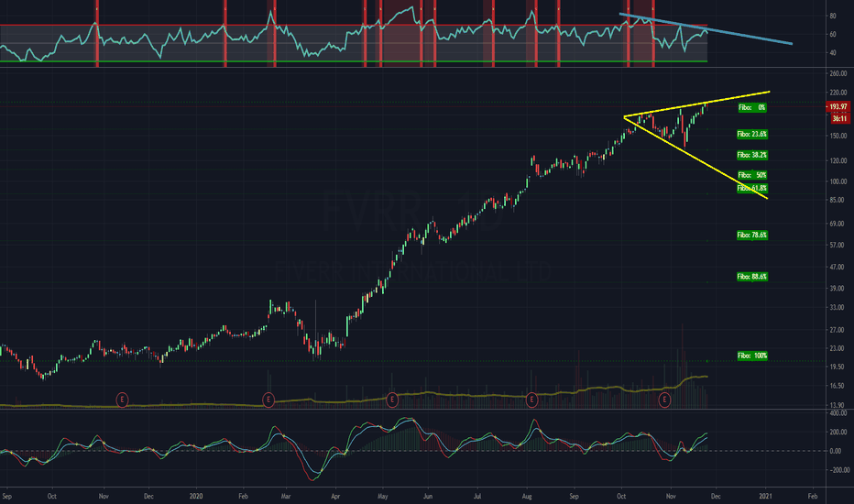Open the May 2020 earnings E marker

(x=391, y=400)
